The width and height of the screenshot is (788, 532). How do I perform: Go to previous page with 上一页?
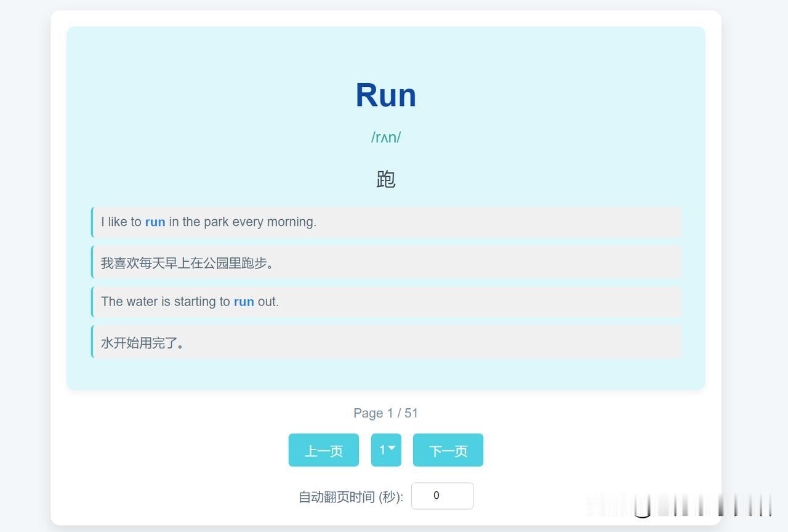tap(323, 450)
